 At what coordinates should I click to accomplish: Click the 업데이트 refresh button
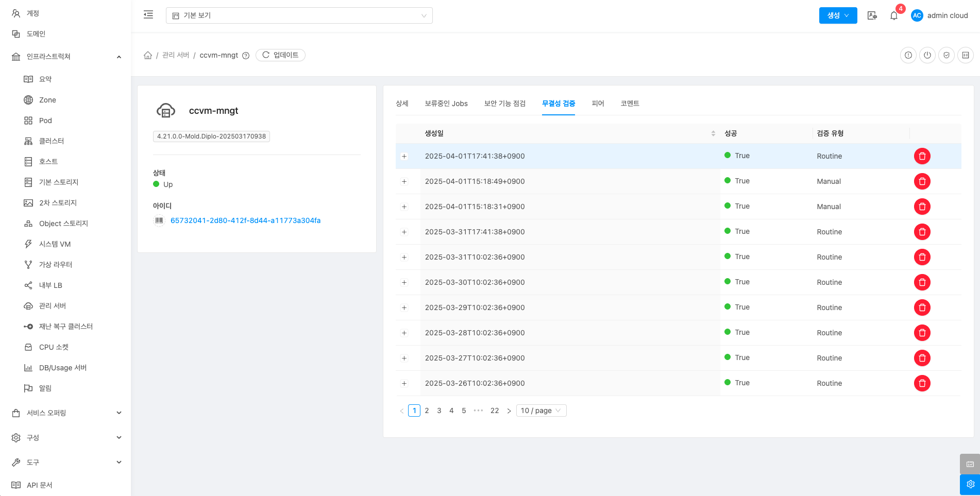click(x=280, y=55)
